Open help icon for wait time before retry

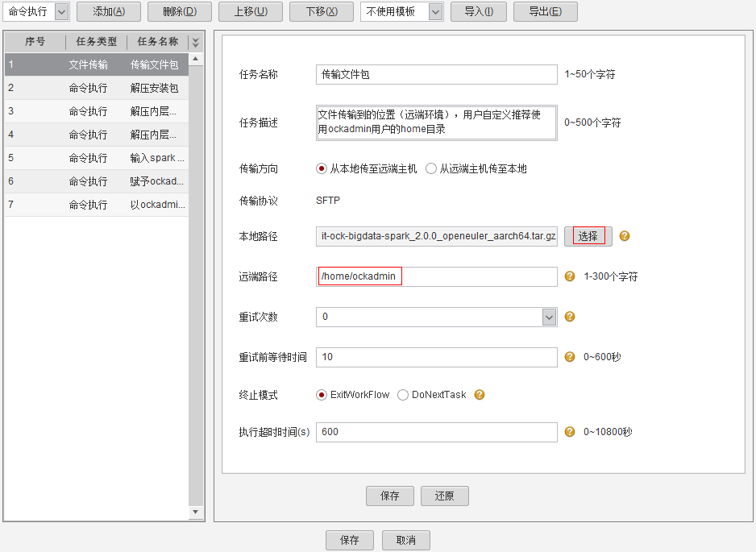click(569, 357)
